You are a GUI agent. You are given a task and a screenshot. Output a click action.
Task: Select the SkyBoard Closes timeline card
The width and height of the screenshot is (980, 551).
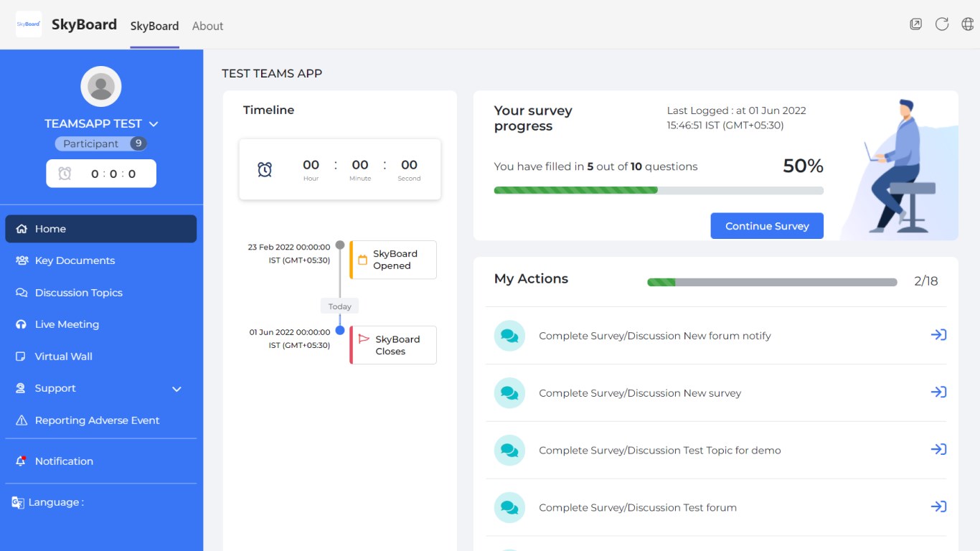point(393,345)
